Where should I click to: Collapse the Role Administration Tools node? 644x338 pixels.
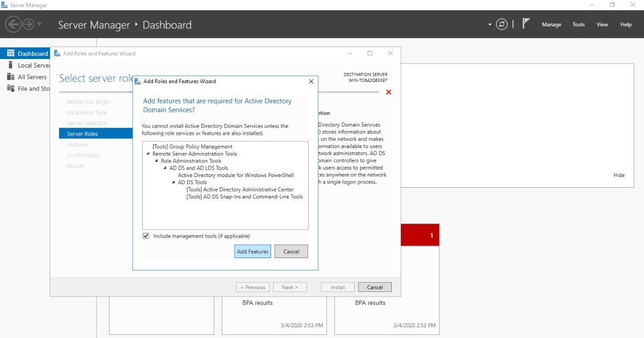tap(156, 161)
